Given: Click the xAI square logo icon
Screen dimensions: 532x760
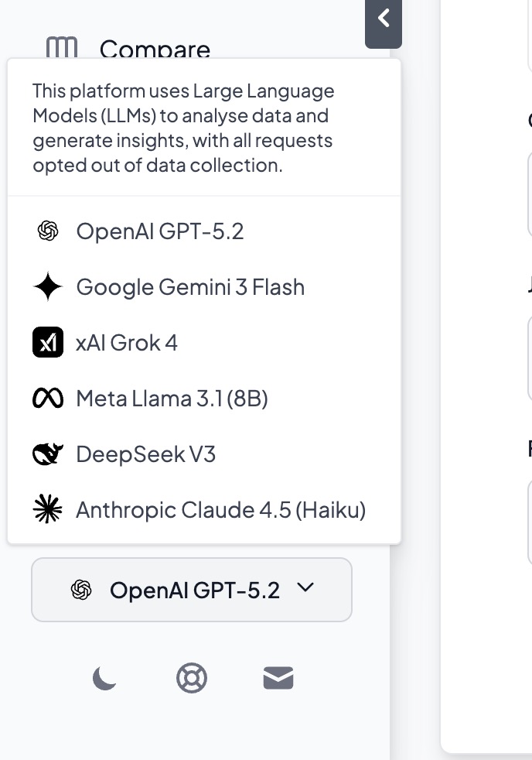Looking at the screenshot, I should click(48, 343).
